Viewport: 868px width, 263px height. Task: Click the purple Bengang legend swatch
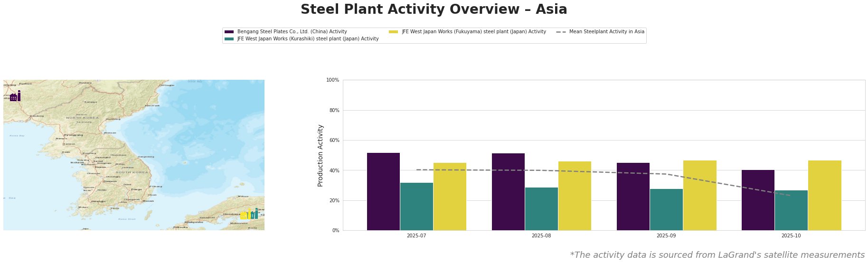point(229,32)
